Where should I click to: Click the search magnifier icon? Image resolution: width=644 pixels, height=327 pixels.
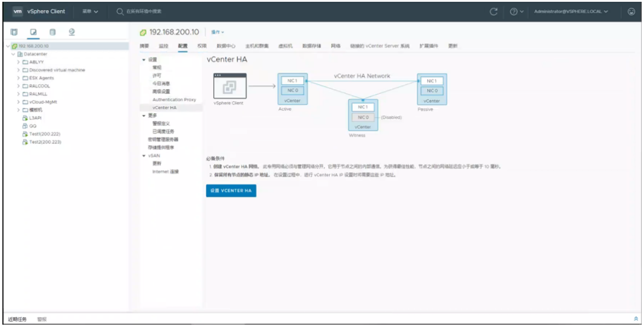tap(120, 11)
